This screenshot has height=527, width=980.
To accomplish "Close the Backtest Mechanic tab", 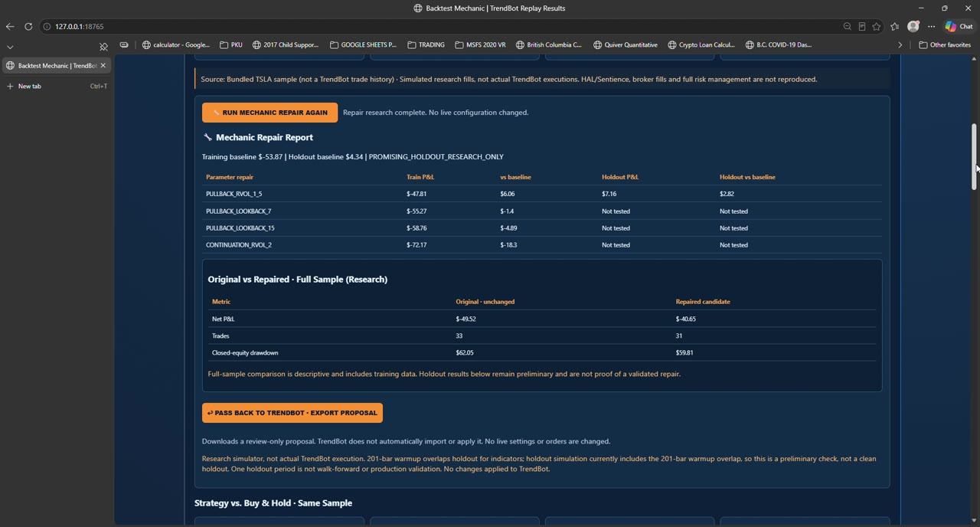I will pos(103,65).
